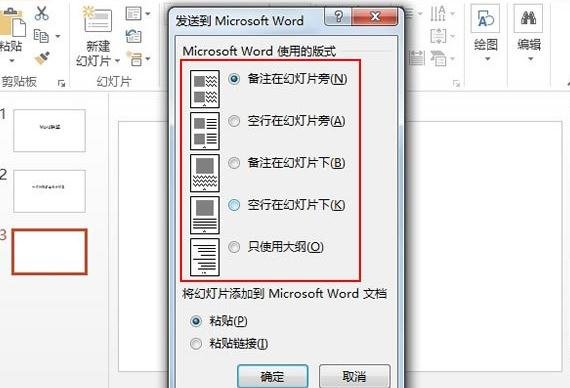Click slide Layout icon
The image size is (570, 388).
point(133,13)
